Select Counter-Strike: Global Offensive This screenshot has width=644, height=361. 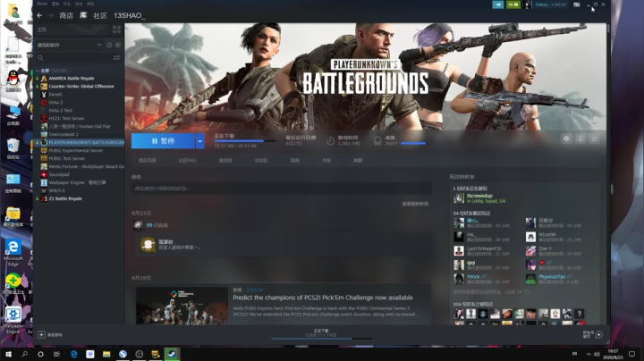tap(80, 86)
